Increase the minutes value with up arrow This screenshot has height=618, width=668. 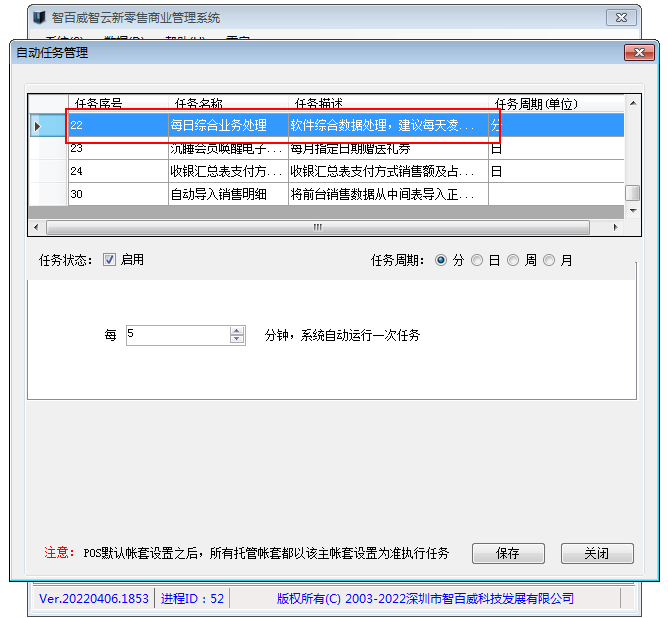(x=236, y=331)
